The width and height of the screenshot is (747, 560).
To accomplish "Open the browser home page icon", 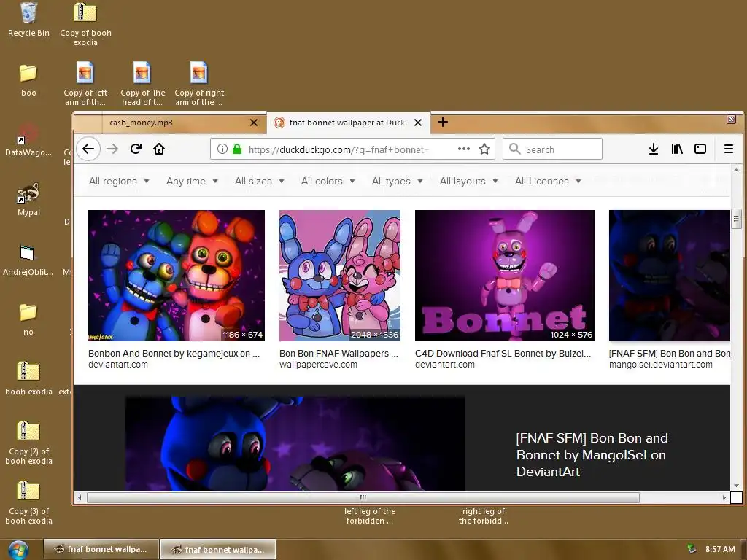I will 159,149.
